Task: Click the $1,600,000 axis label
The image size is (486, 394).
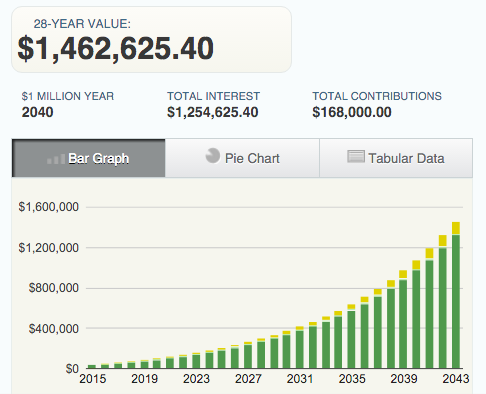Action: [49, 207]
